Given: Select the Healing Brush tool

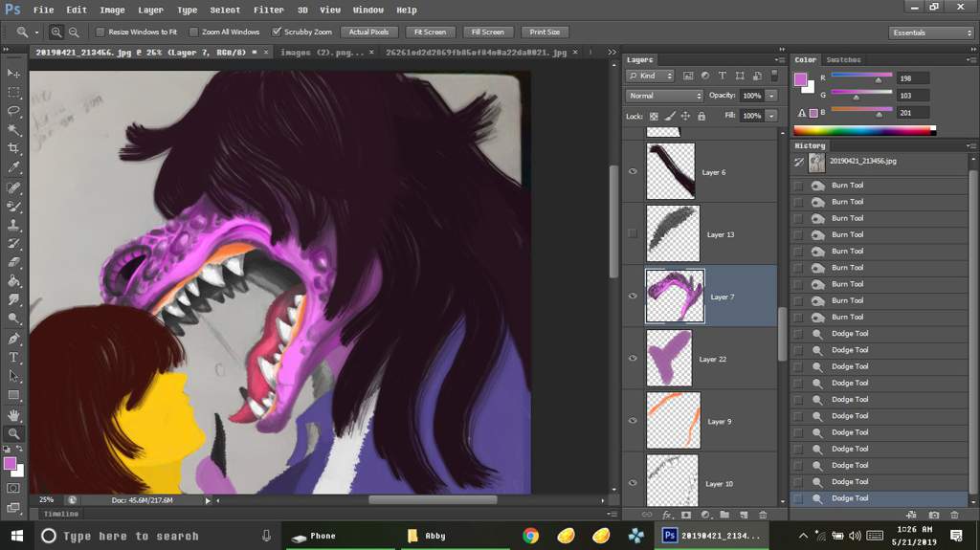Looking at the screenshot, I should click(x=13, y=187).
